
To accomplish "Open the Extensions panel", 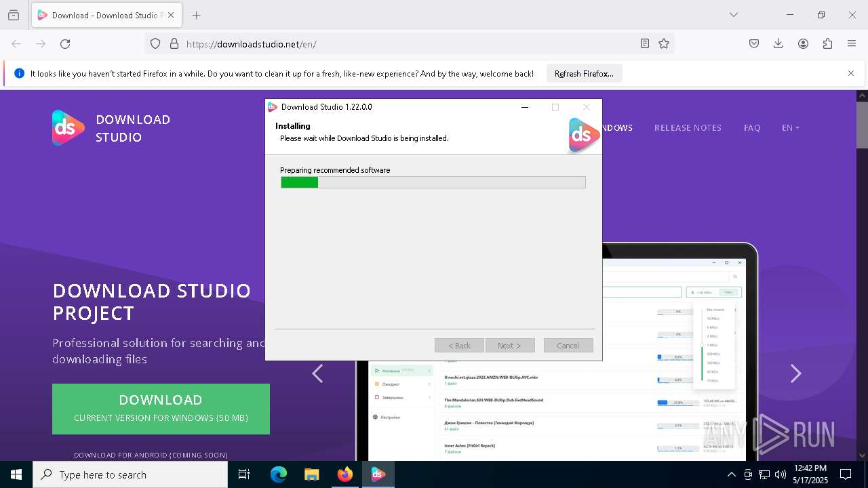I will click(x=827, y=43).
